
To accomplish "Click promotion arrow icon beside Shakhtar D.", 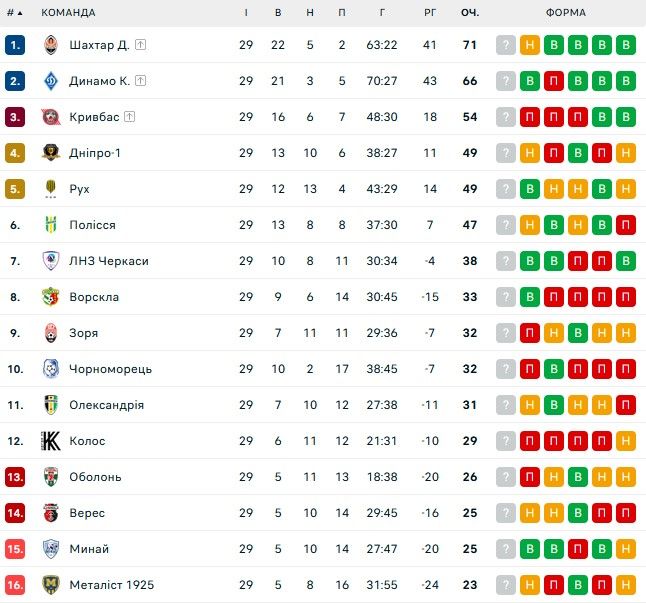I will (141, 45).
